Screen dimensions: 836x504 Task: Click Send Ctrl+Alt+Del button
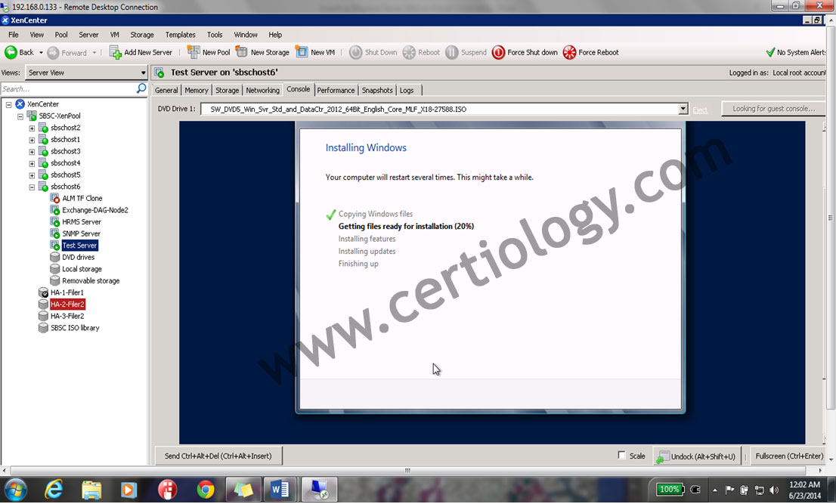pos(218,456)
